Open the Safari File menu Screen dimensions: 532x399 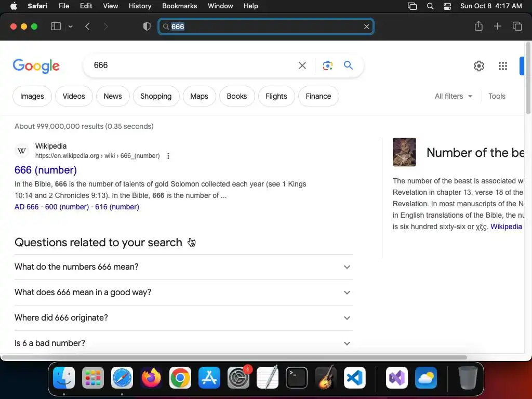[64, 6]
